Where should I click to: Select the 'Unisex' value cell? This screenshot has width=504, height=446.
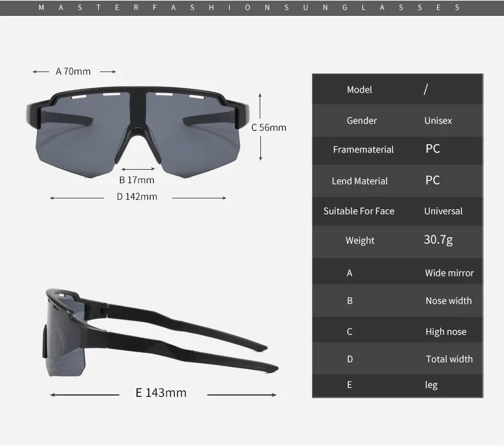438,121
